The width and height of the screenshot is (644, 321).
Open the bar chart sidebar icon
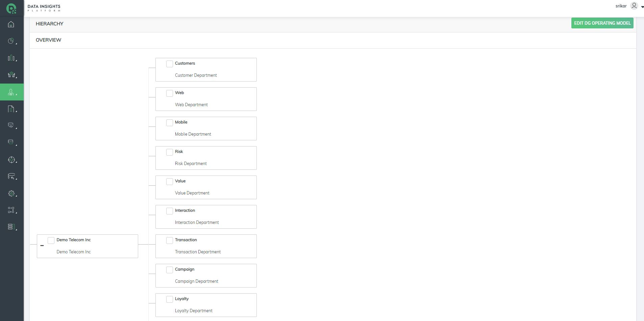tap(11, 58)
